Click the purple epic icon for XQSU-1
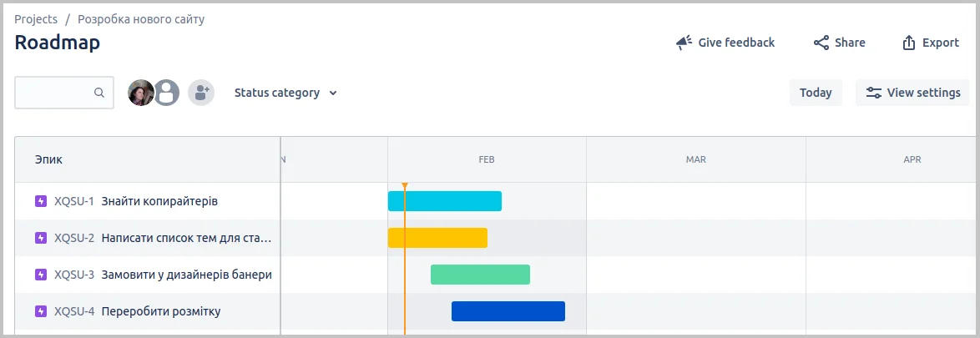Image resolution: width=980 pixels, height=338 pixels. pyautogui.click(x=41, y=201)
